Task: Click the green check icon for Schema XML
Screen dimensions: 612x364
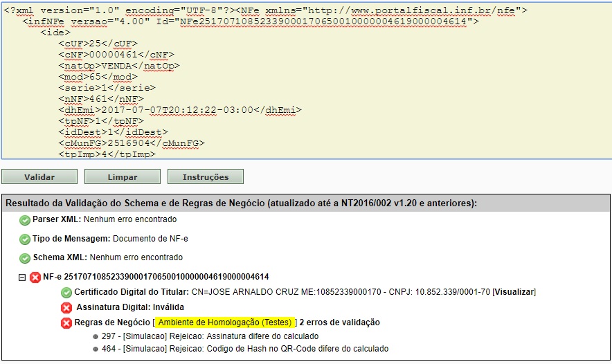Action: [x=25, y=258]
